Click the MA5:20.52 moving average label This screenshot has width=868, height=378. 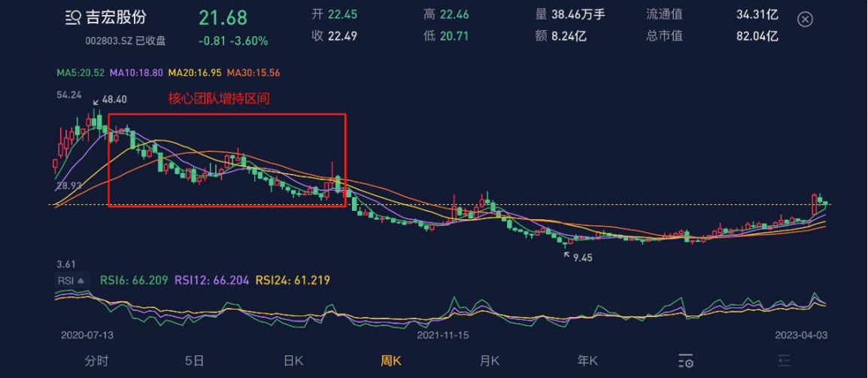(x=81, y=72)
